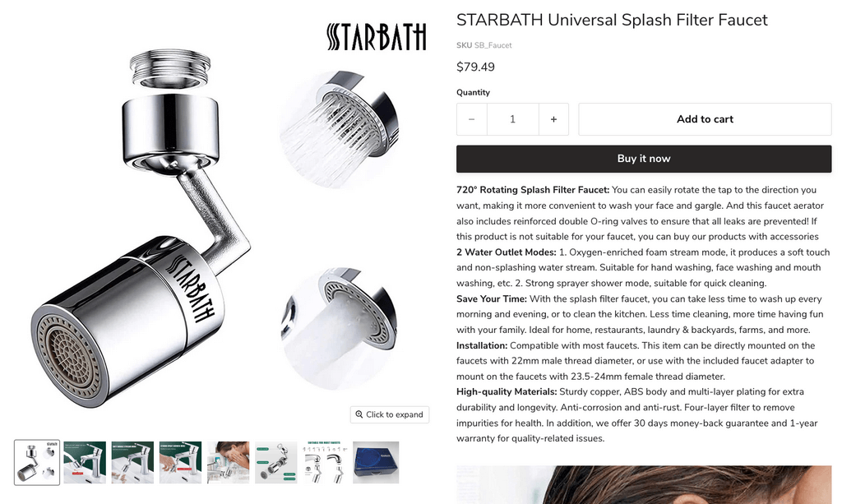
Task: Open blue packaging box thumbnail
Action: coord(376,463)
